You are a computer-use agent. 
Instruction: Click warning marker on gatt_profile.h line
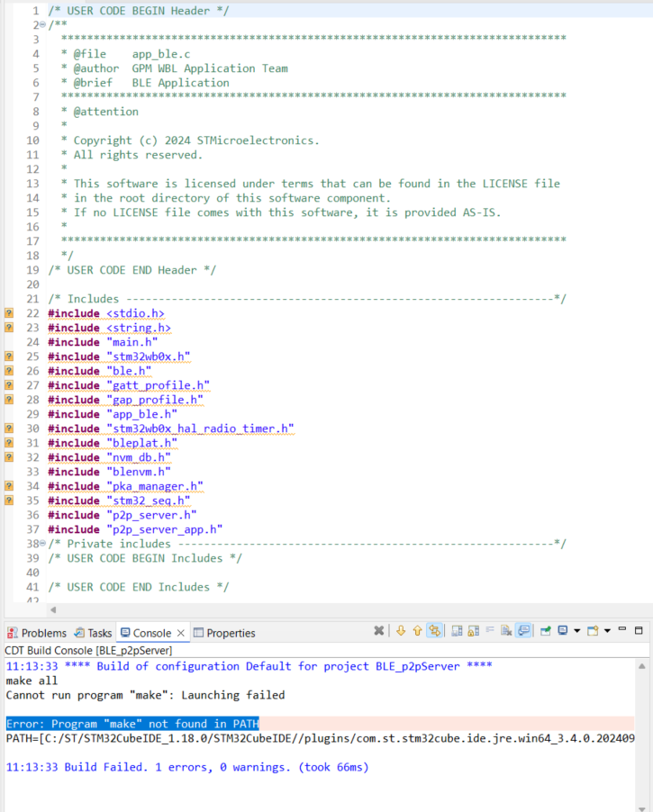click(9, 384)
